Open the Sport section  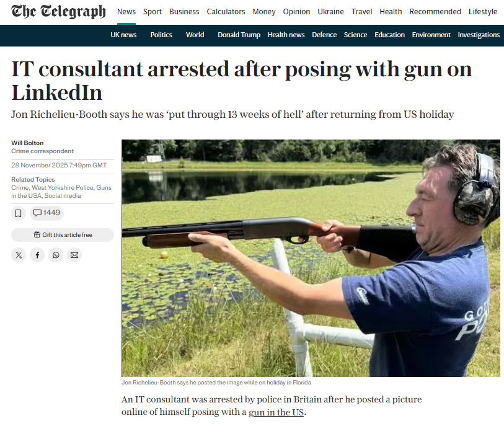(x=153, y=12)
